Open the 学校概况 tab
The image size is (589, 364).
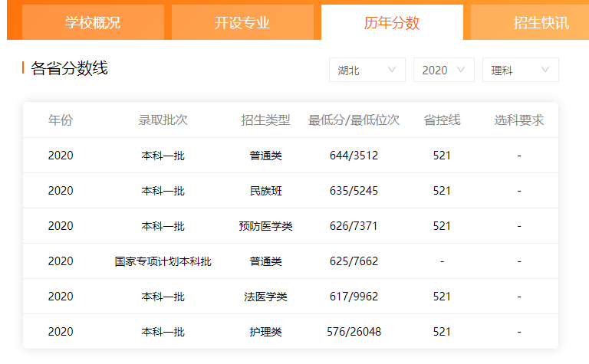(93, 22)
